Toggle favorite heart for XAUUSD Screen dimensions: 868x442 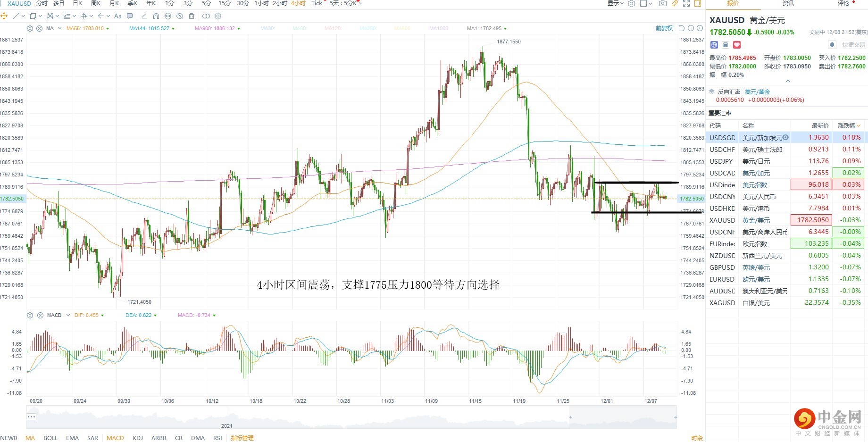pyautogui.click(x=737, y=45)
